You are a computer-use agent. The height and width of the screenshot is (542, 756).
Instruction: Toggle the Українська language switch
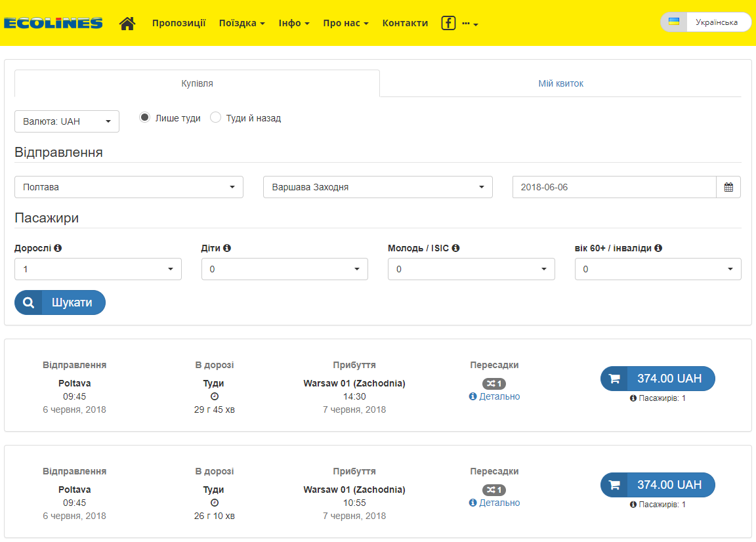click(705, 22)
